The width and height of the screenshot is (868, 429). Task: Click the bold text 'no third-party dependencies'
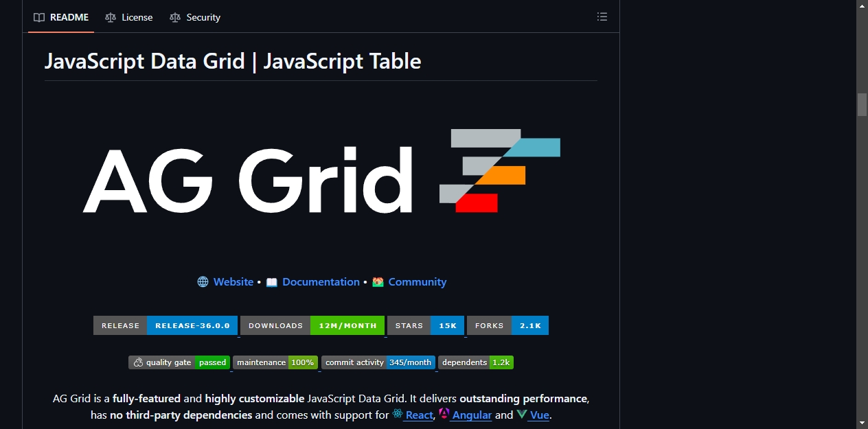tap(181, 415)
